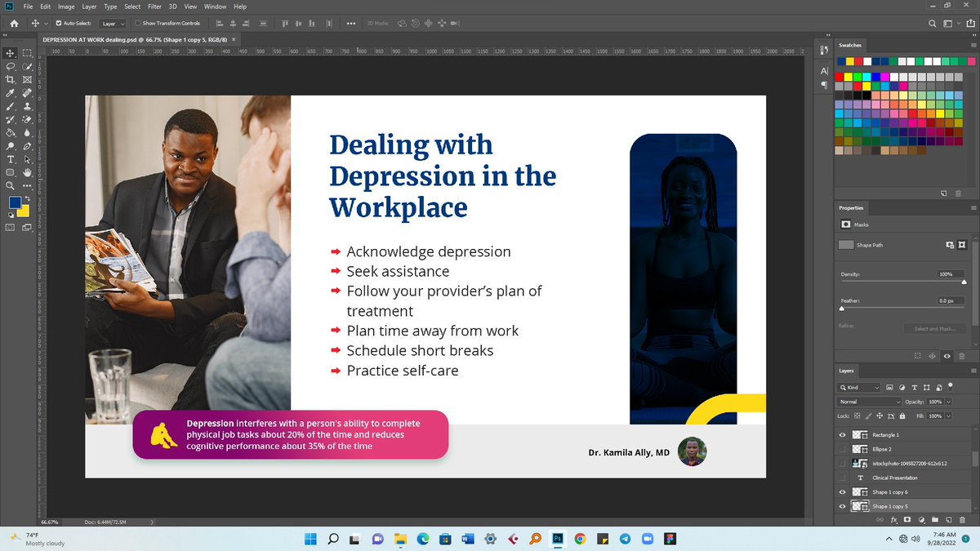Viewport: 980px width, 551px height.
Task: Open Google Chrome from taskbar
Action: (579, 539)
